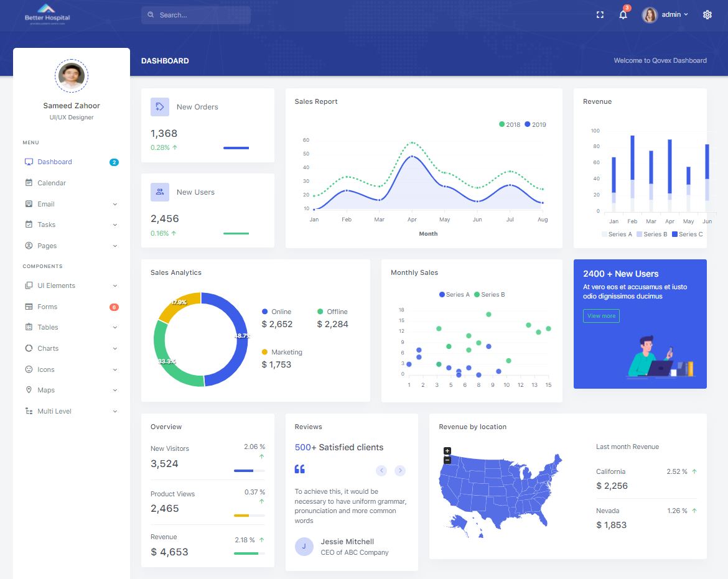Click the New Orders tag icon
Image resolution: width=728 pixels, height=579 pixels.
coord(160,107)
